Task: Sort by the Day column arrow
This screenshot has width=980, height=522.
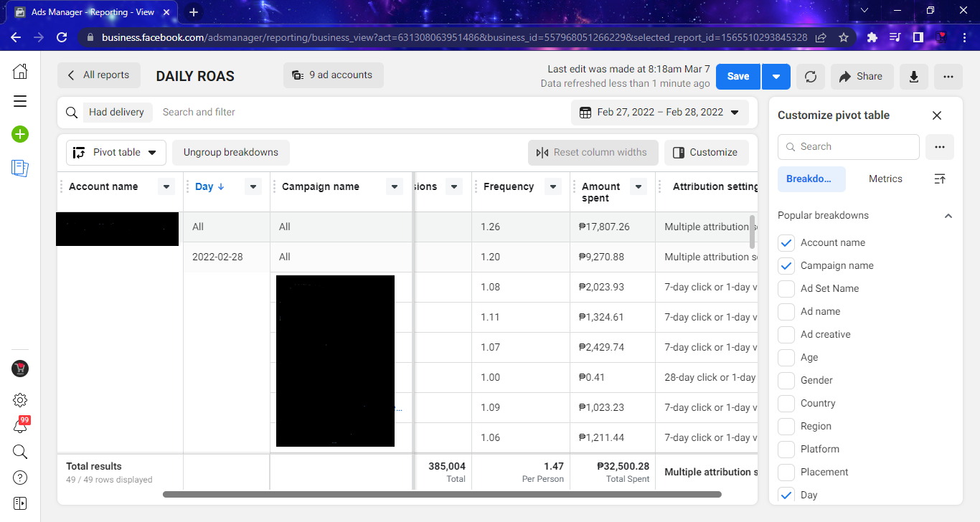Action: coord(221,186)
